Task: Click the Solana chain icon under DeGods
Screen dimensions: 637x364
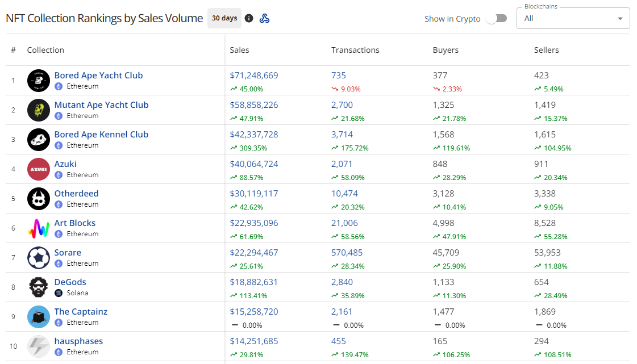Action: coord(59,293)
